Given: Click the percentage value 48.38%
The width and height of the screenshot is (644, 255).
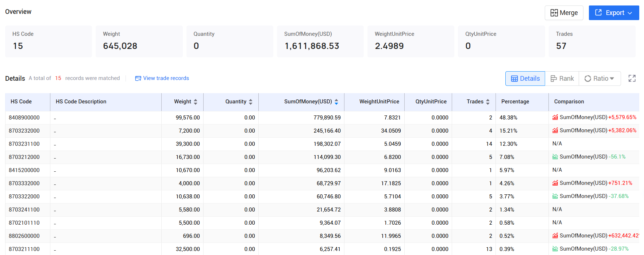Looking at the screenshot, I should pos(508,118).
